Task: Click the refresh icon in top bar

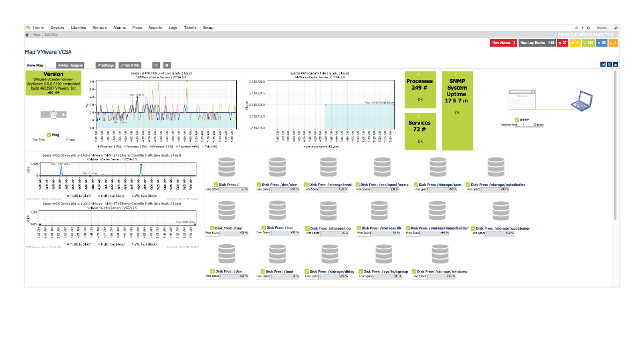Action: pos(576,27)
